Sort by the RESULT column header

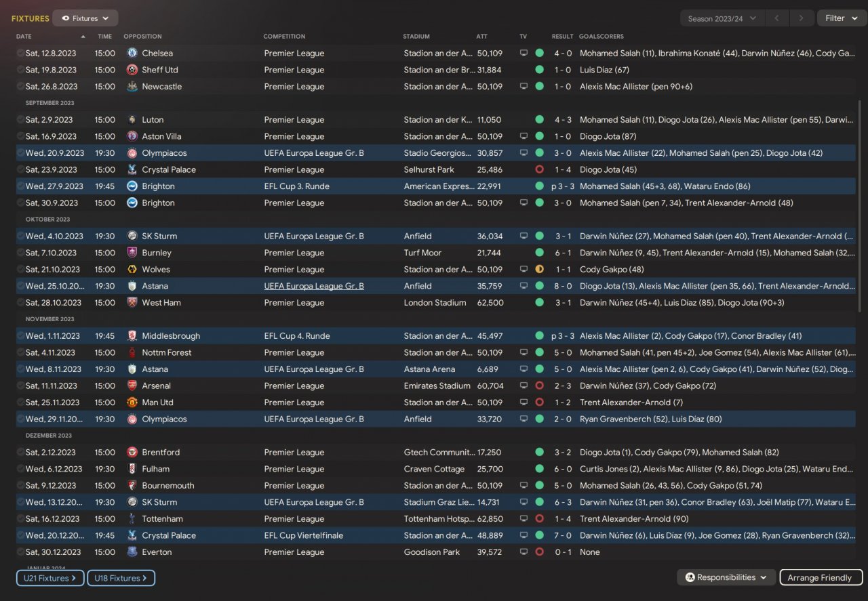pyautogui.click(x=563, y=37)
